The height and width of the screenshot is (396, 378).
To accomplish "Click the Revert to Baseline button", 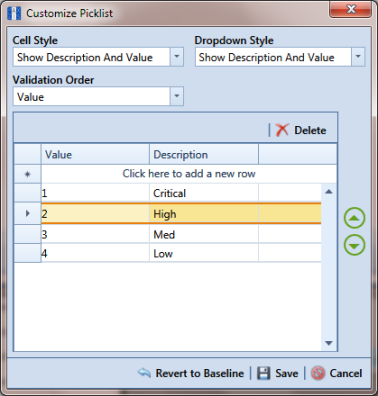I will pos(191,373).
